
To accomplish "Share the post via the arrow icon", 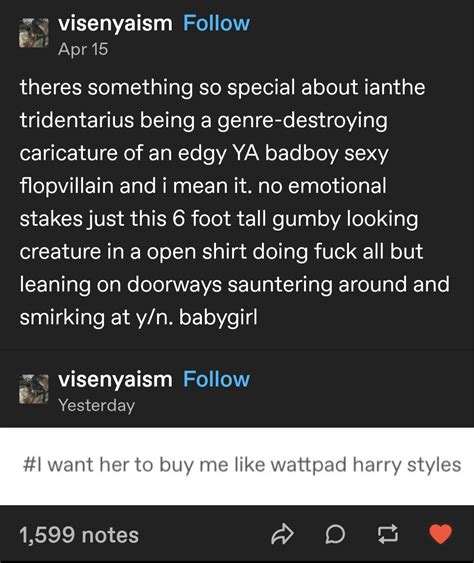I will tap(282, 534).
